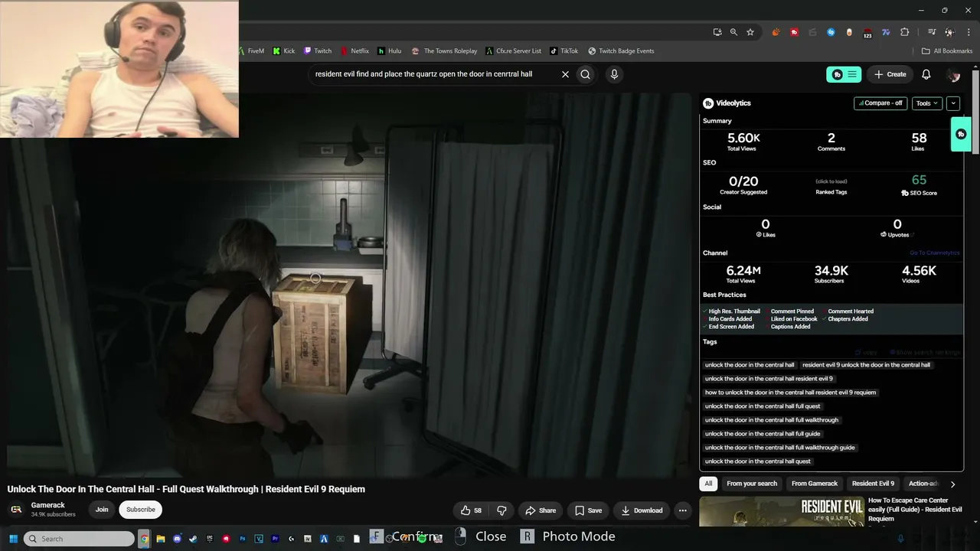Open the Twitch bookmark
This screenshot has width=980, height=551.
click(x=318, y=51)
